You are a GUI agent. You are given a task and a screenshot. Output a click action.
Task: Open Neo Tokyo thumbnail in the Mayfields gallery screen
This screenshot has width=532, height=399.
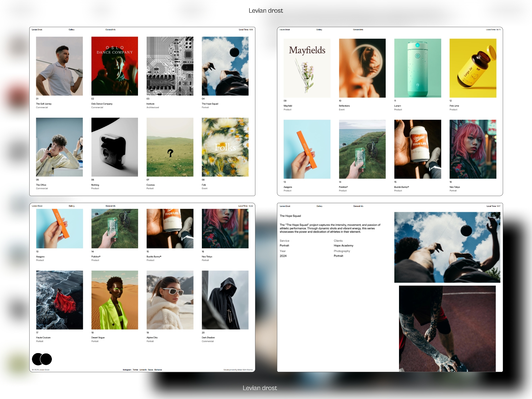pos(473,149)
